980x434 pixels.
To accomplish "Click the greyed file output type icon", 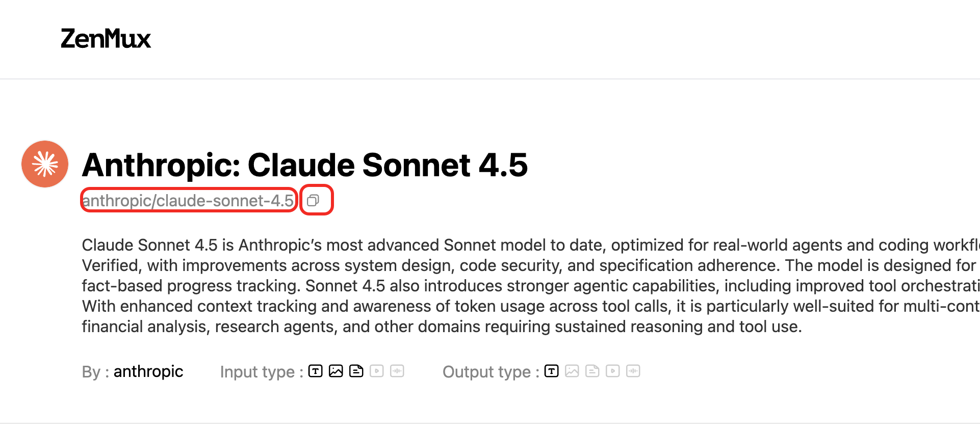I will 592,371.
